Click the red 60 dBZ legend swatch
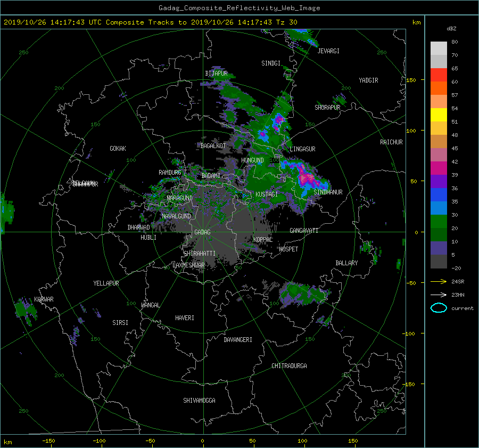This screenshot has width=479, height=448. pyautogui.click(x=439, y=75)
